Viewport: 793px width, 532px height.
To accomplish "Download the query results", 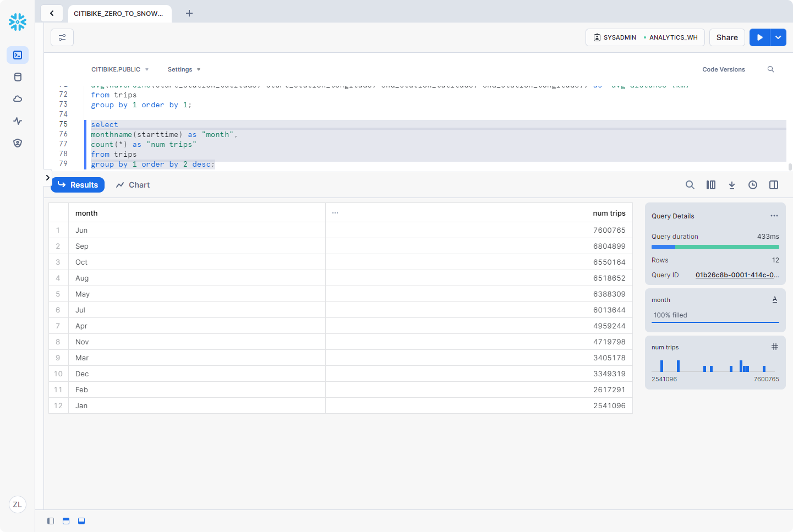I will click(732, 185).
